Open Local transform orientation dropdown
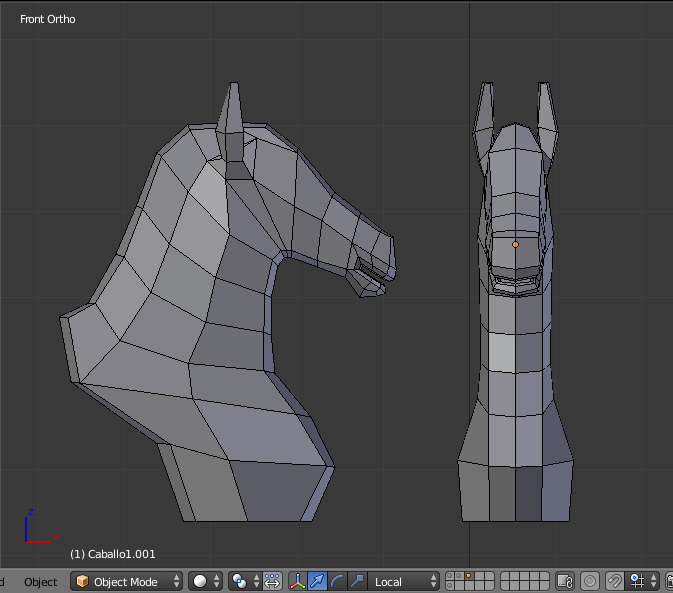The height and width of the screenshot is (593, 673). pyautogui.click(x=405, y=581)
